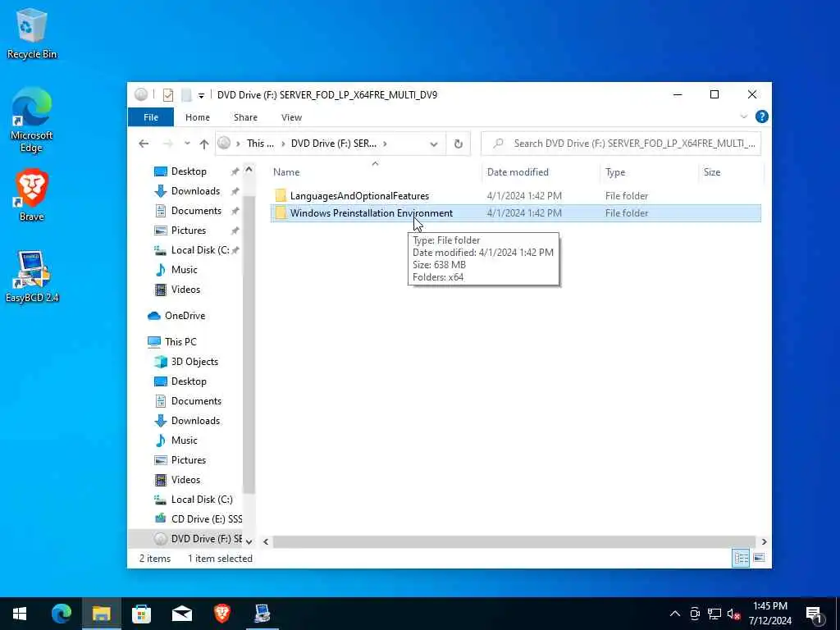The image size is (840, 630).
Task: Select OneDrive in the navigation pane
Action: [185, 316]
